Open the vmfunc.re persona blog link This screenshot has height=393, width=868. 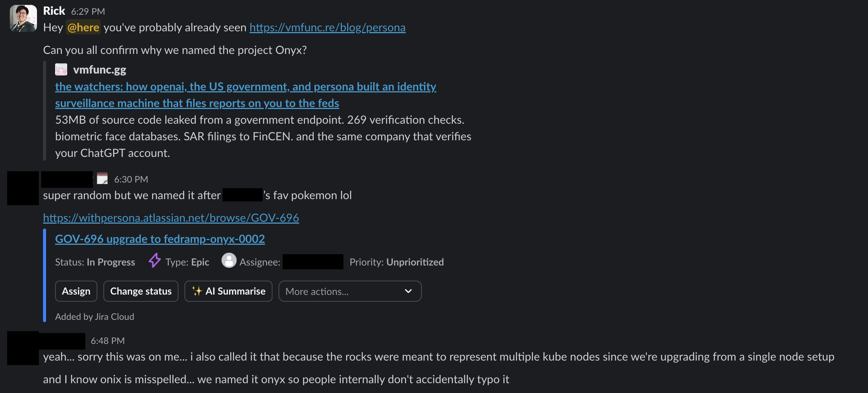point(327,27)
